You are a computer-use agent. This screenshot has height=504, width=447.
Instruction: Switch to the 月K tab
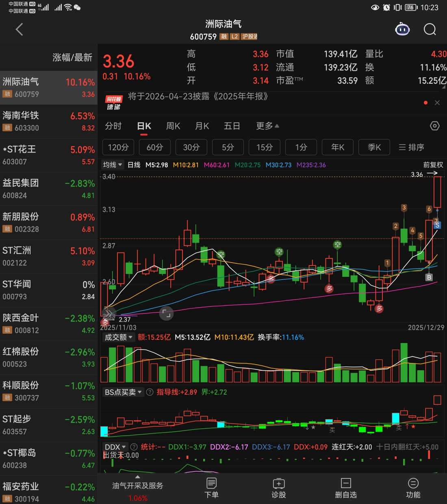pyautogui.click(x=202, y=126)
